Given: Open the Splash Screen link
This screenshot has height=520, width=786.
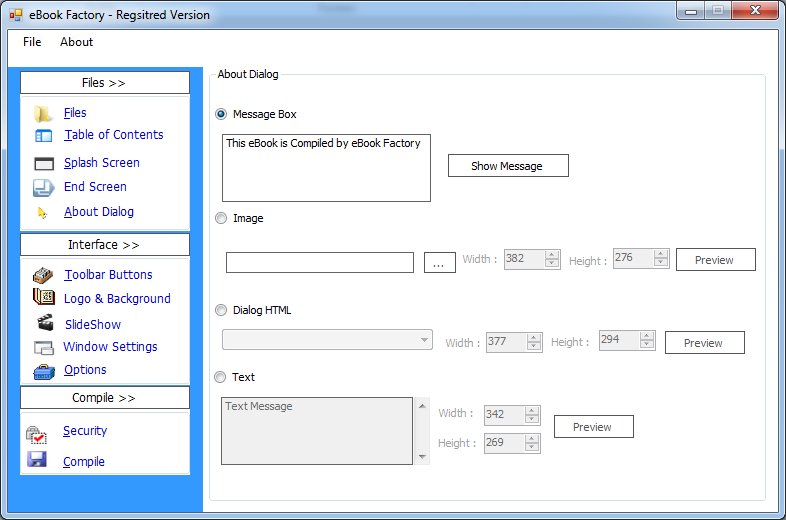Looking at the screenshot, I should point(102,163).
